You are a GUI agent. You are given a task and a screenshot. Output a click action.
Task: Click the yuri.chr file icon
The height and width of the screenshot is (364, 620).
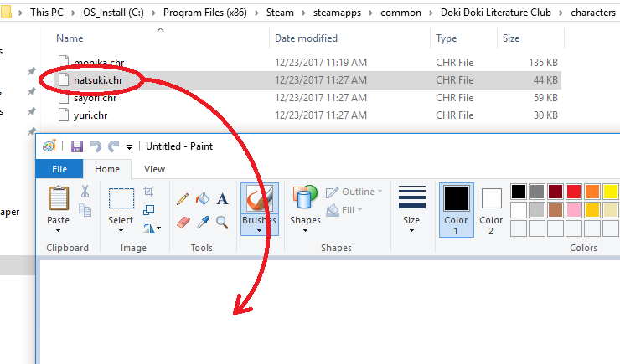[64, 115]
